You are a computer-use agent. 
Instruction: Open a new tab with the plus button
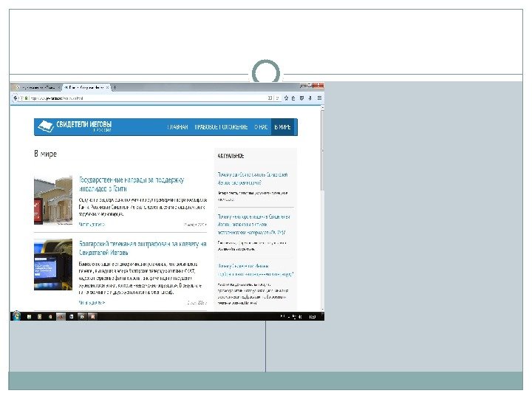[x=115, y=87]
